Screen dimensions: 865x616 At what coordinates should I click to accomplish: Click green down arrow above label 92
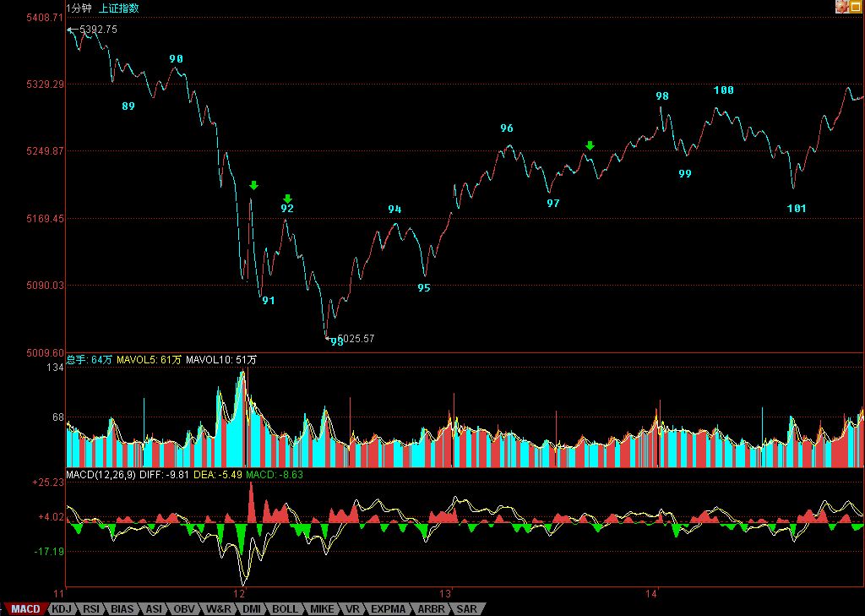(287, 199)
